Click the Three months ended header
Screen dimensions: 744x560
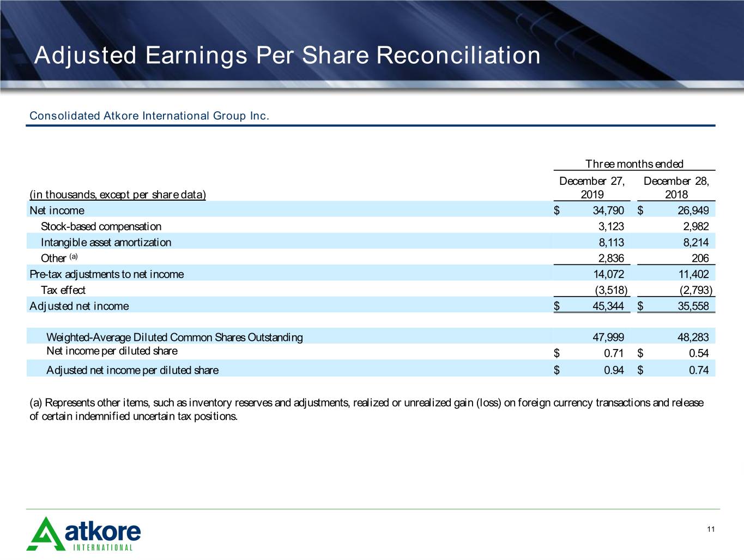[634, 164]
